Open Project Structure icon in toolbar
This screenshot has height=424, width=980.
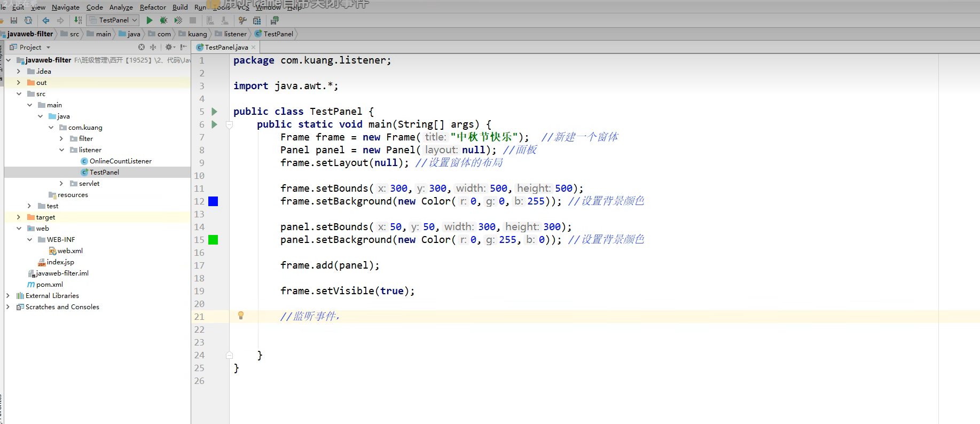click(x=257, y=20)
